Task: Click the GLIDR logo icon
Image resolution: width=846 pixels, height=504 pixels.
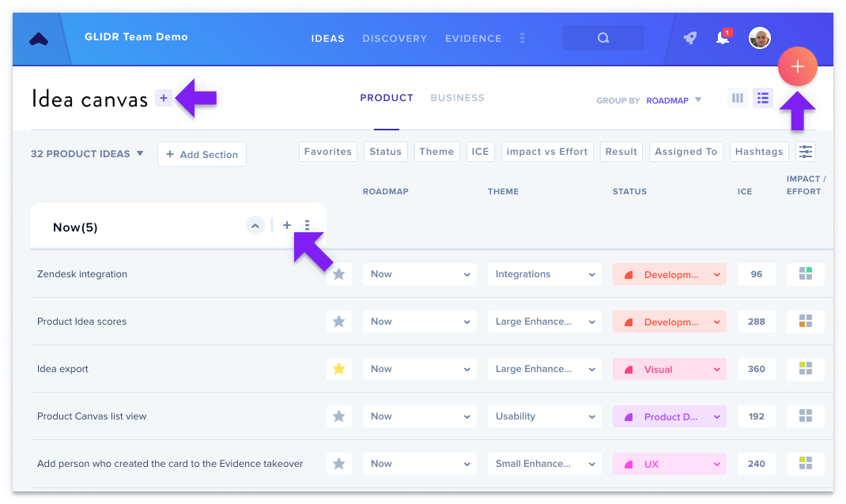Action: coord(38,39)
